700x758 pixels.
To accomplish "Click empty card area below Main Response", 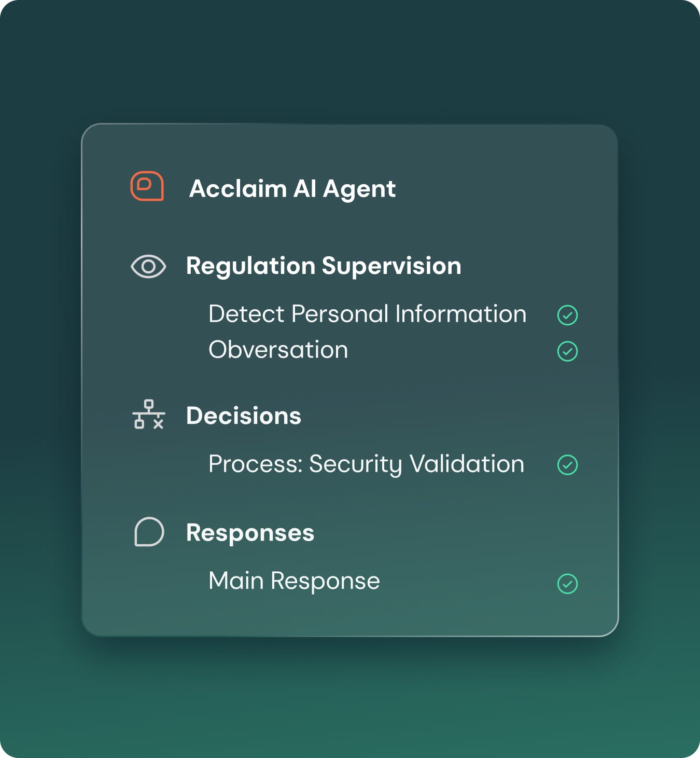I will [350, 616].
